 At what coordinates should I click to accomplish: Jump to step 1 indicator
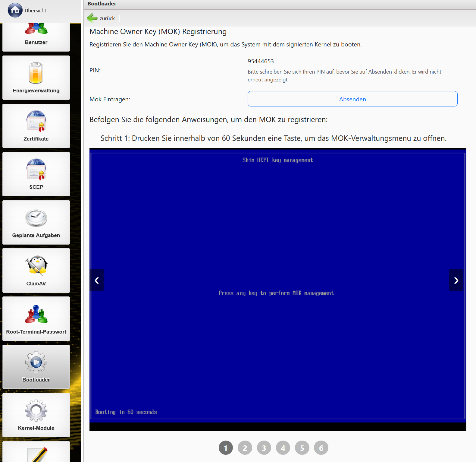coord(226,448)
